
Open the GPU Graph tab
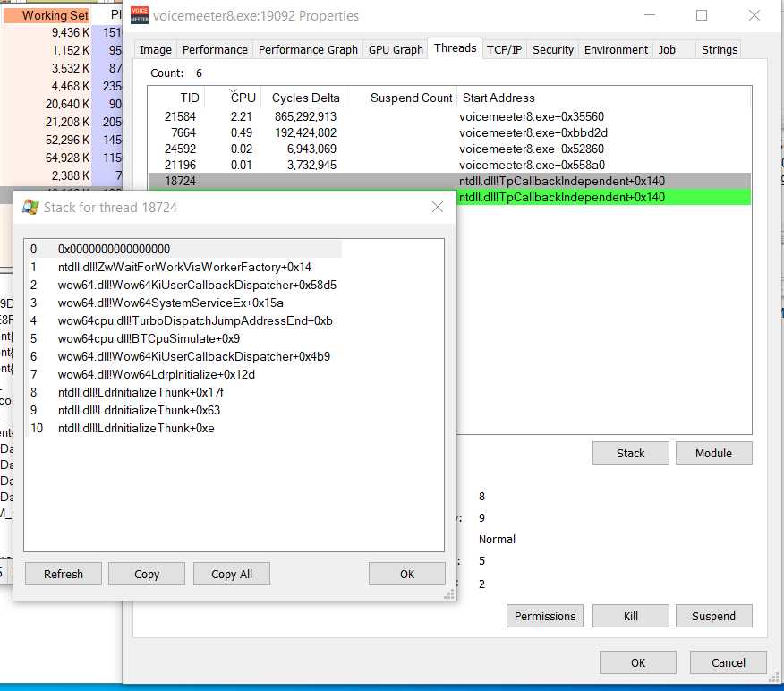396,49
